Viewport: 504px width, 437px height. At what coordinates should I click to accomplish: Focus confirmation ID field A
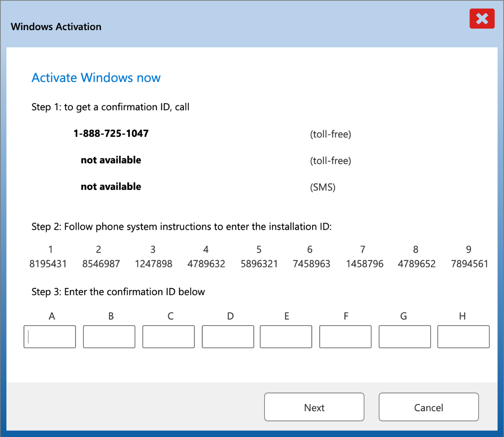pos(50,337)
